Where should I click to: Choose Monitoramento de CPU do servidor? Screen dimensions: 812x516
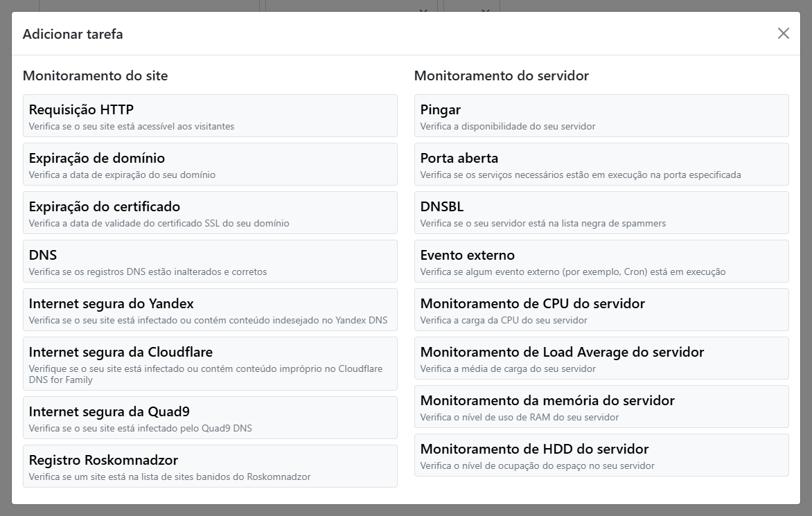[601, 310]
